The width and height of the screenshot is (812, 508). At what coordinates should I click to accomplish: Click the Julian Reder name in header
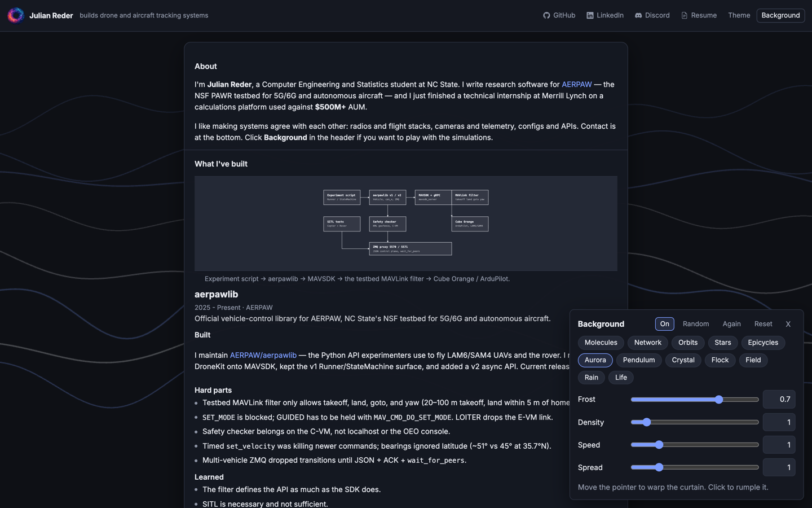(x=51, y=16)
